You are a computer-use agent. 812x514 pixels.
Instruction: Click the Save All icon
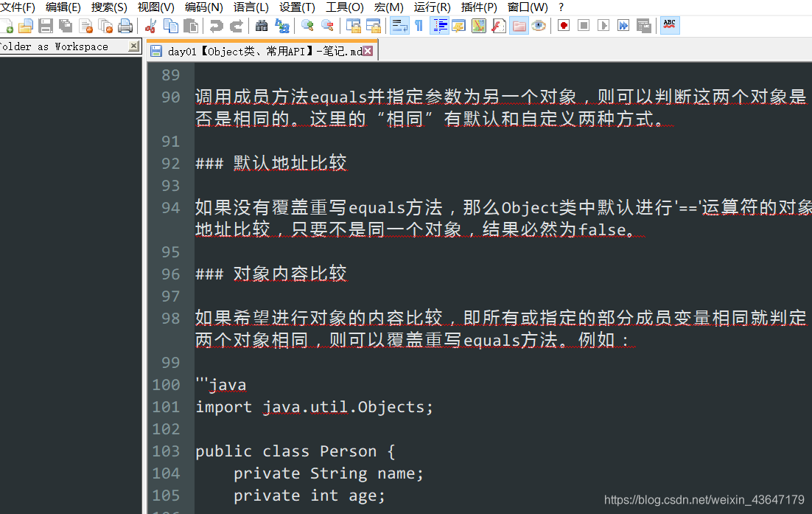[66, 25]
